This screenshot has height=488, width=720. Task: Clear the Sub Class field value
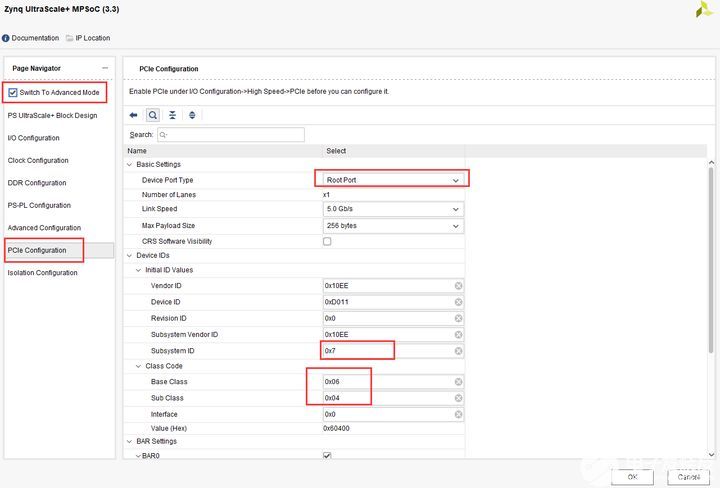(458, 398)
